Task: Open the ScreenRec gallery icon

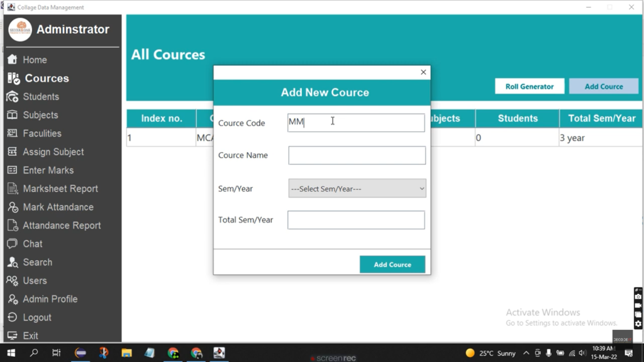Action: point(638,315)
